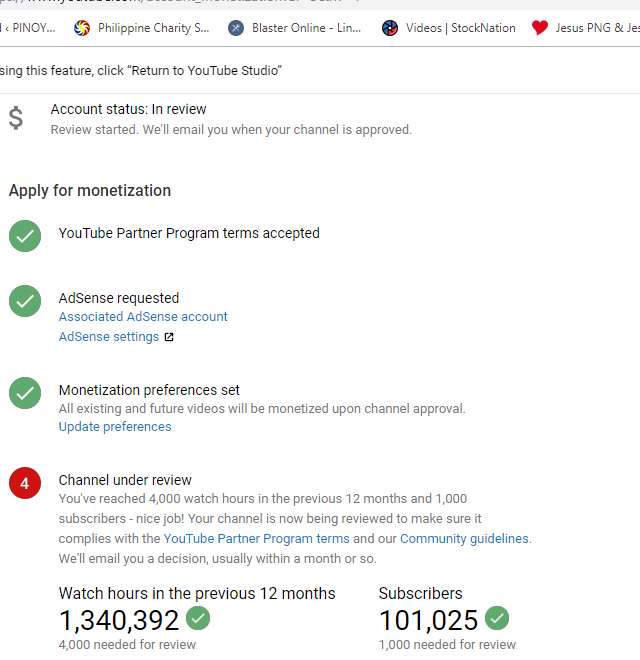The image size is (640, 660).
Task: Click green check next to 101,025 subscribers
Action: coord(497,618)
